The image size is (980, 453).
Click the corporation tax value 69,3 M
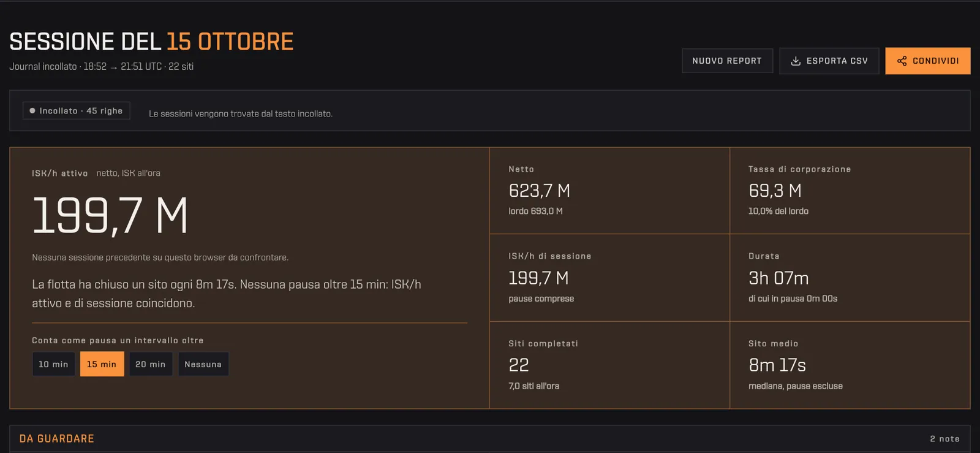click(x=775, y=191)
